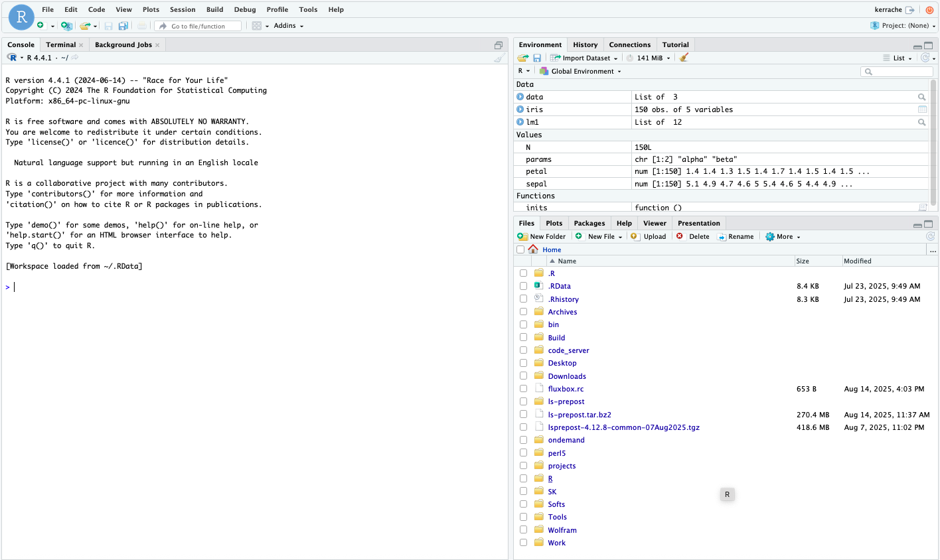Click the save all documents icon
940x560 pixels.
point(123,26)
